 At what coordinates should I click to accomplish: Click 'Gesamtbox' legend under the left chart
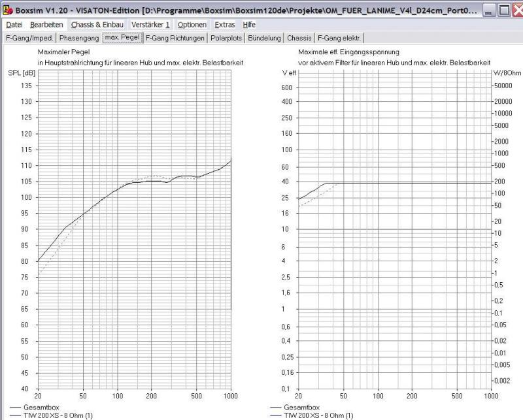click(41, 408)
